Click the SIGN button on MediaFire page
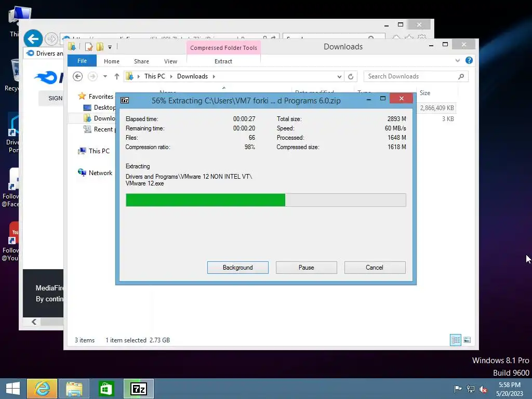This screenshot has width=532, height=399. 52,98
